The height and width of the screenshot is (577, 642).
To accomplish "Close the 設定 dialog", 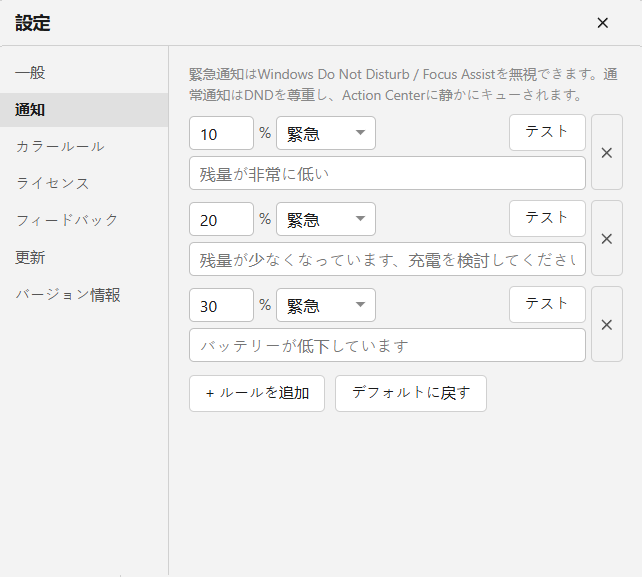I will tap(602, 23).
